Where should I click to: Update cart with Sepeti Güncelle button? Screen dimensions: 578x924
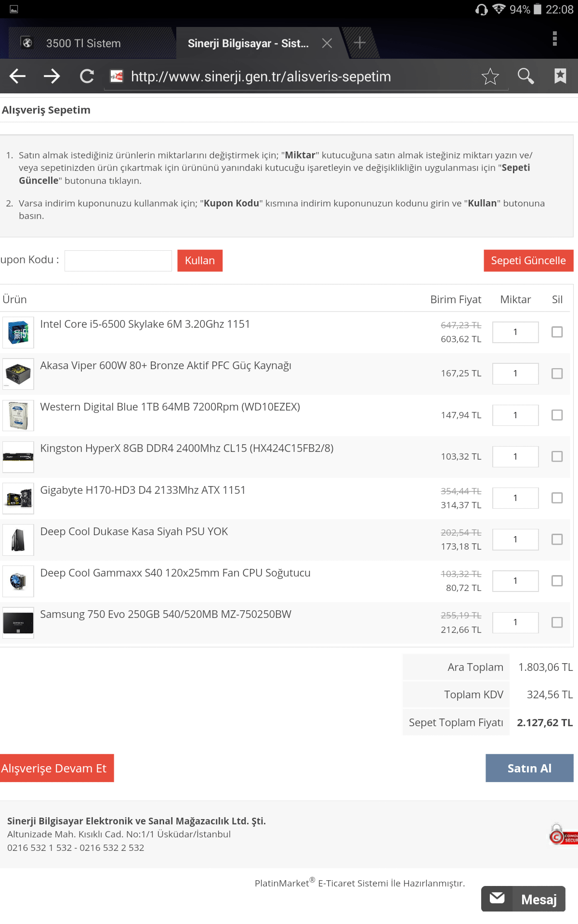[x=528, y=261]
